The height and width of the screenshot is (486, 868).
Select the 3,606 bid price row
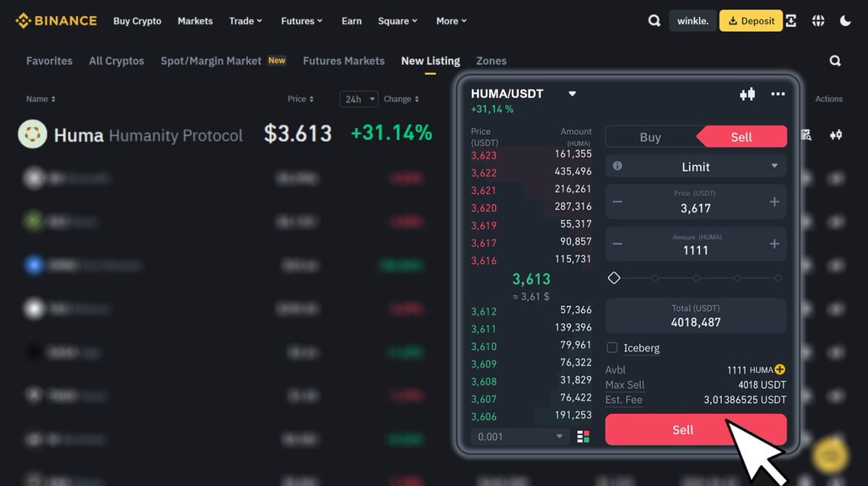(531, 416)
